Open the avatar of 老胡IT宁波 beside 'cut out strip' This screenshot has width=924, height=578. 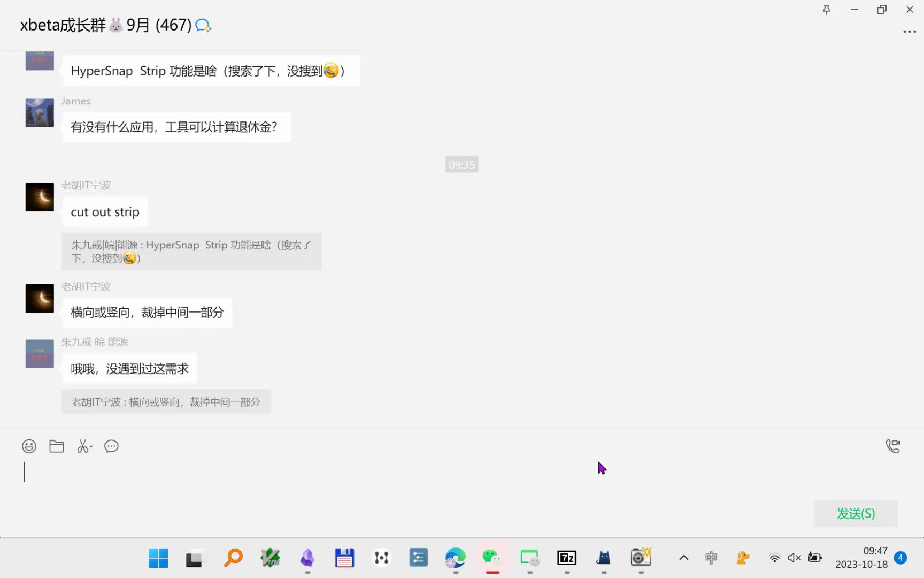pyautogui.click(x=40, y=197)
